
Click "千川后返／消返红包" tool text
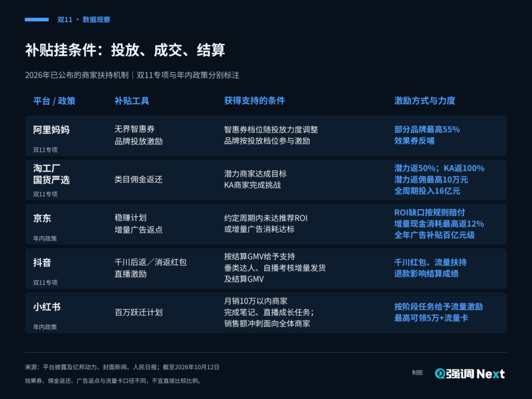coord(151,262)
